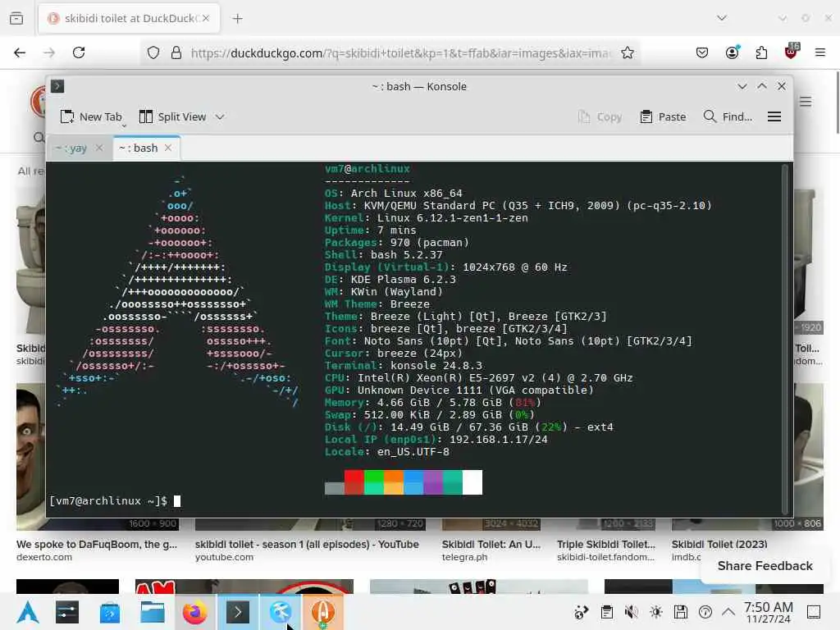The width and height of the screenshot is (840, 630).
Task: Click orange package installer taskbar icon
Action: 323,612
